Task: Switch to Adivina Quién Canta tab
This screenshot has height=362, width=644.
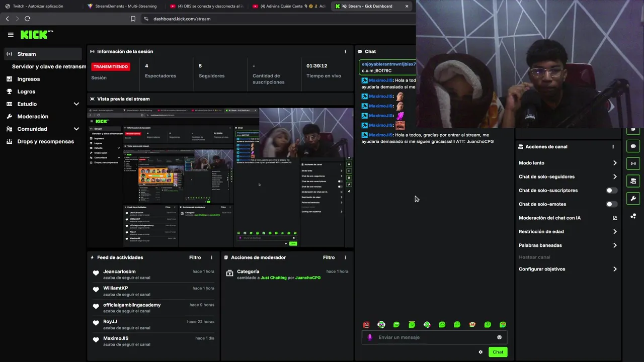Action: click(x=289, y=6)
